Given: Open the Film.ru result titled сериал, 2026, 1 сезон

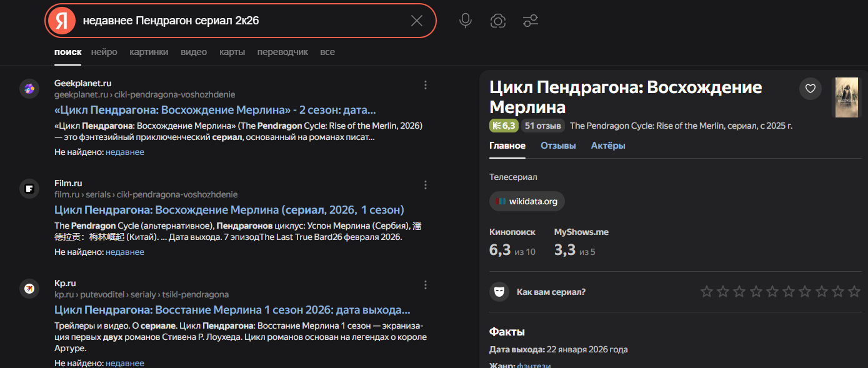Looking at the screenshot, I should (229, 210).
